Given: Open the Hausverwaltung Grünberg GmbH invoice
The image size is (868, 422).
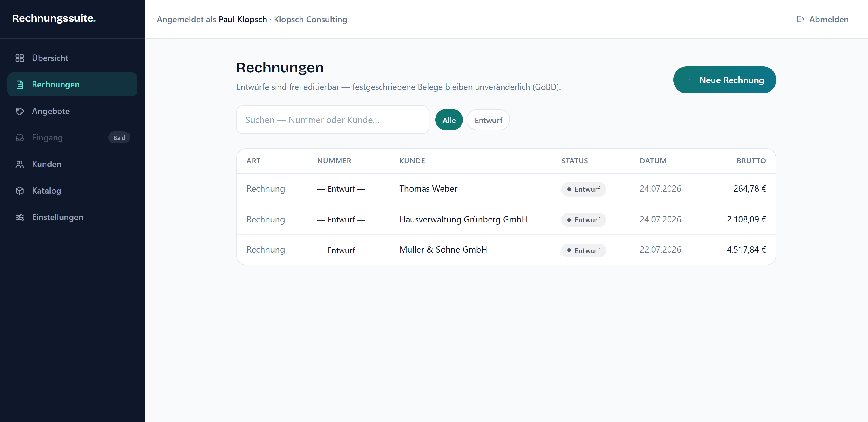Looking at the screenshot, I should (x=506, y=219).
